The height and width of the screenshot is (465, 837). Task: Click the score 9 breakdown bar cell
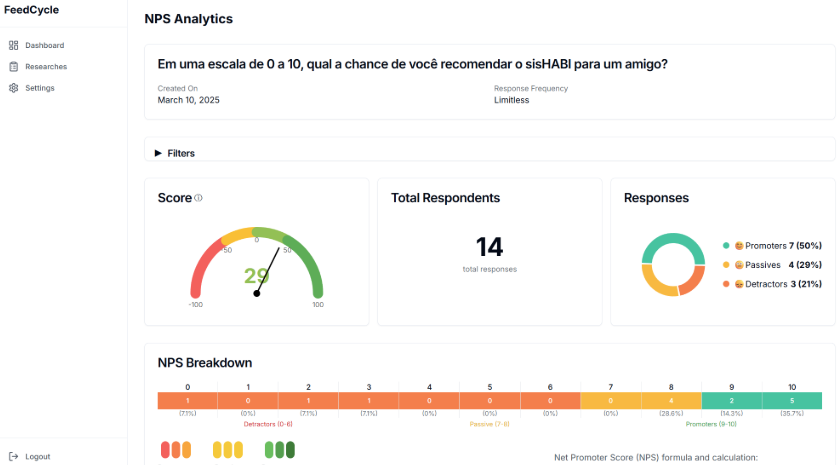[x=731, y=400]
